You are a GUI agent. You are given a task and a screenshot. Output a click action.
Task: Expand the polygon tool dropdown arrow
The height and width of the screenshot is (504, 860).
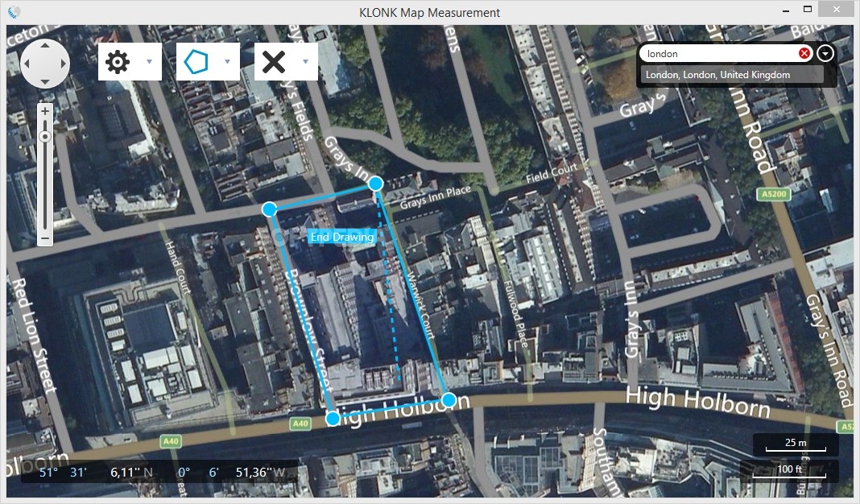[x=227, y=61]
